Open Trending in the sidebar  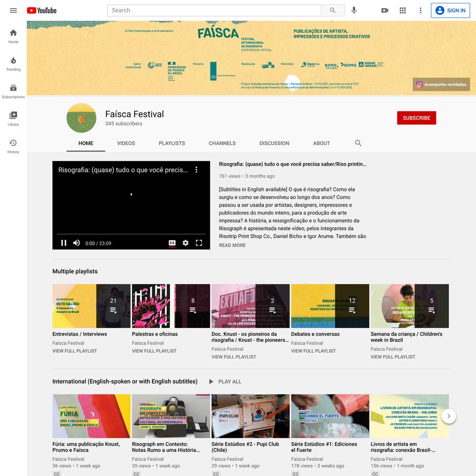[x=13, y=64]
